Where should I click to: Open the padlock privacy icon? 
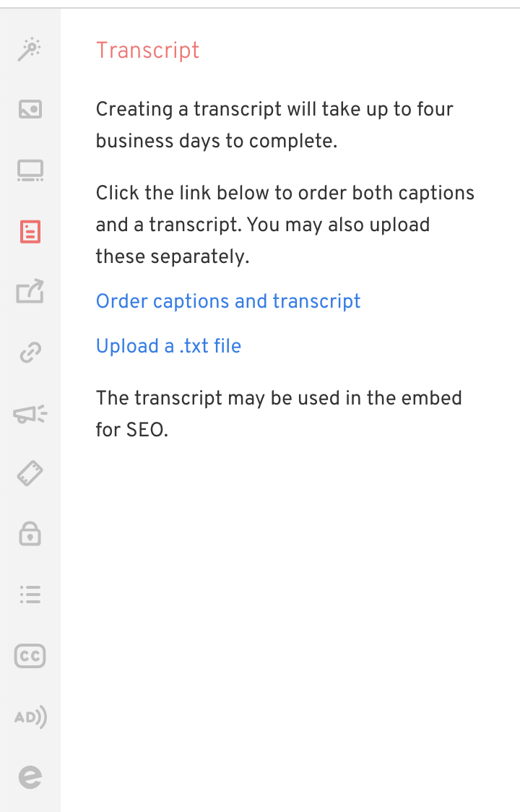click(x=30, y=533)
